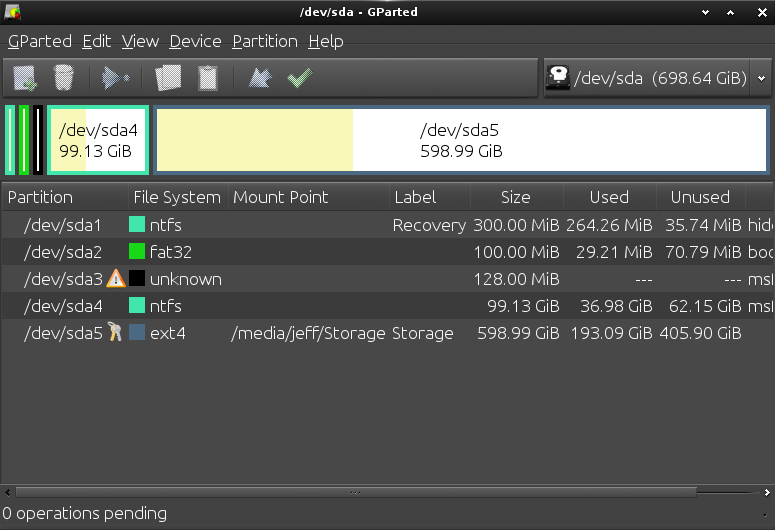Open the Partition menu
Screen dimensions: 775x530
click(x=265, y=42)
